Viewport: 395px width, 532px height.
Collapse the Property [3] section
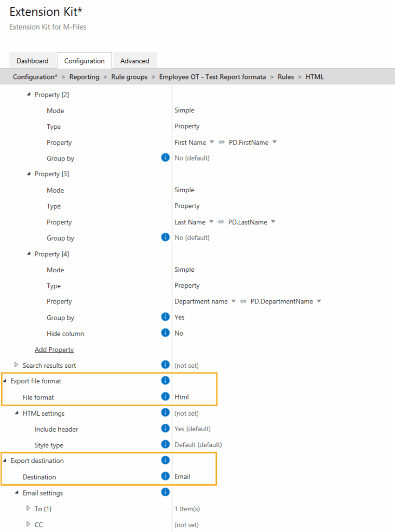tap(29, 174)
